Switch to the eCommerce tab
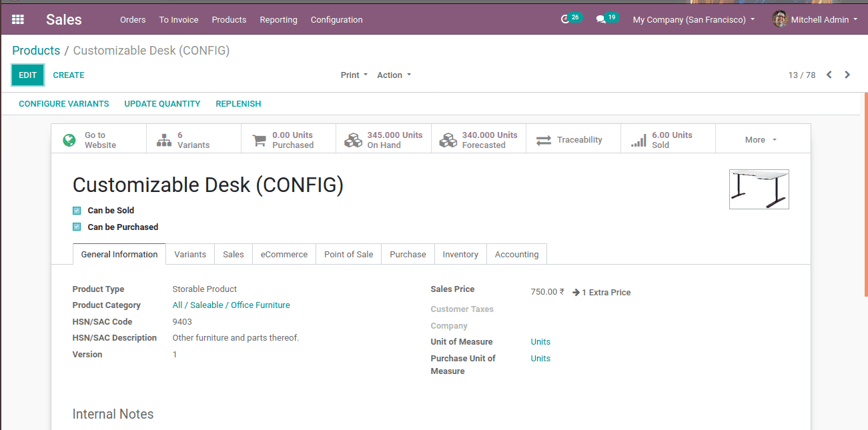Screen dimensions: 868x430 point(284,254)
